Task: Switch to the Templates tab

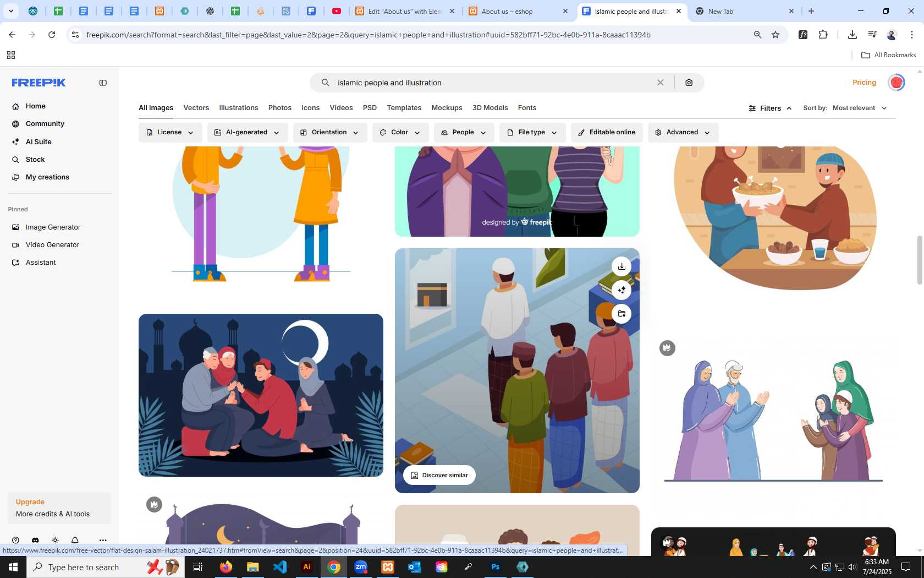Action: (404, 108)
